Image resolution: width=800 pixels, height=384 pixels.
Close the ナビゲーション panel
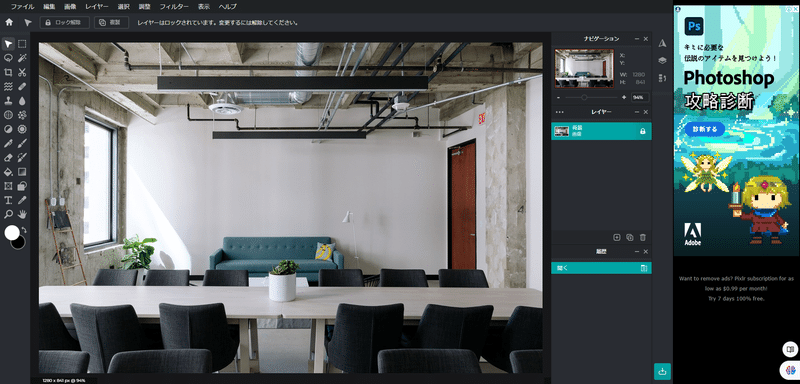[x=645, y=39]
